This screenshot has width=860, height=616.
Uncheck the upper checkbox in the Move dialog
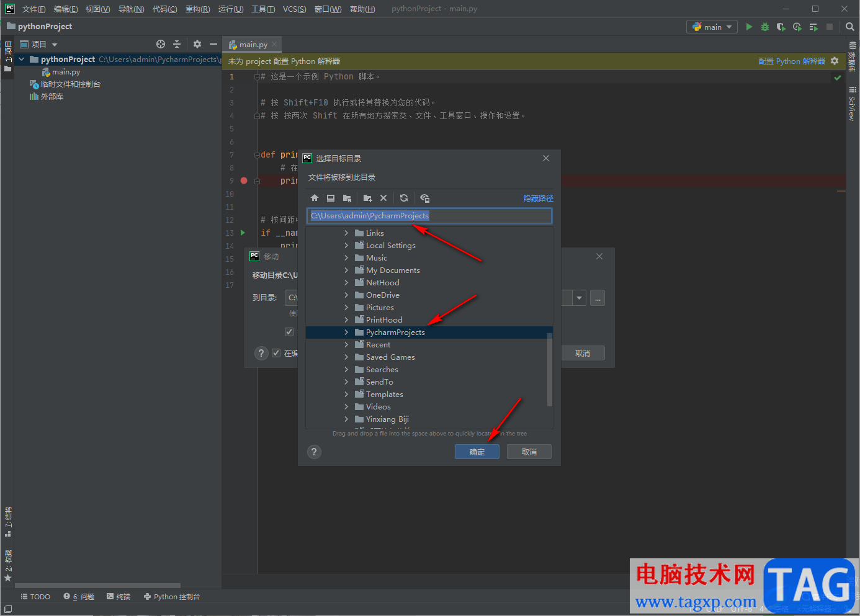(289, 332)
